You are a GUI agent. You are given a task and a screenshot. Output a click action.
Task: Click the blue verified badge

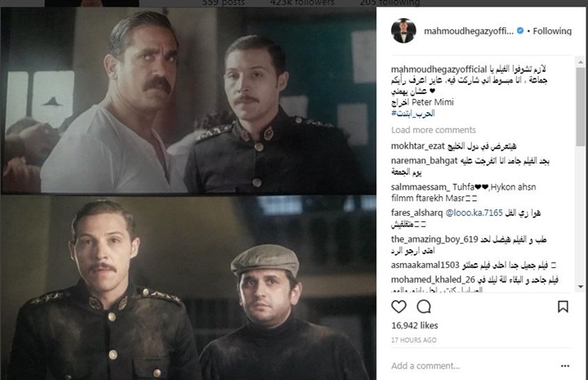click(520, 31)
